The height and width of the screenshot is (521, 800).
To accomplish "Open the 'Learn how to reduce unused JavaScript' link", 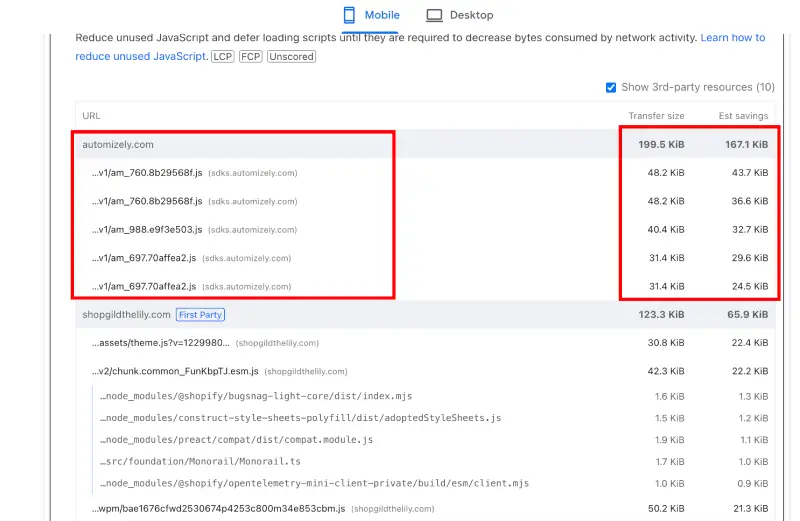I will point(733,38).
